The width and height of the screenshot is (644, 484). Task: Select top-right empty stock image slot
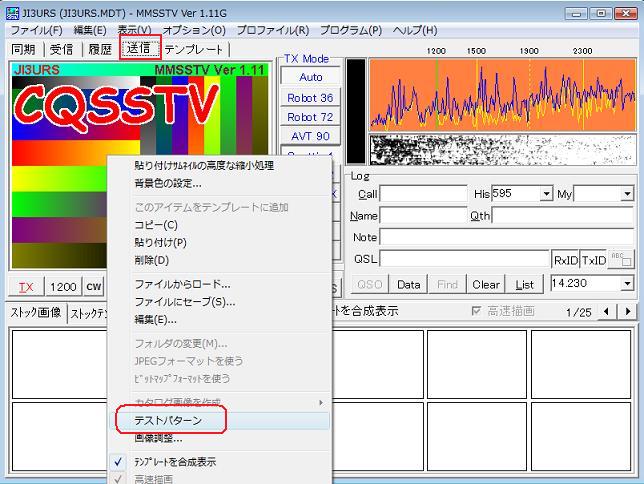click(x=581, y=364)
